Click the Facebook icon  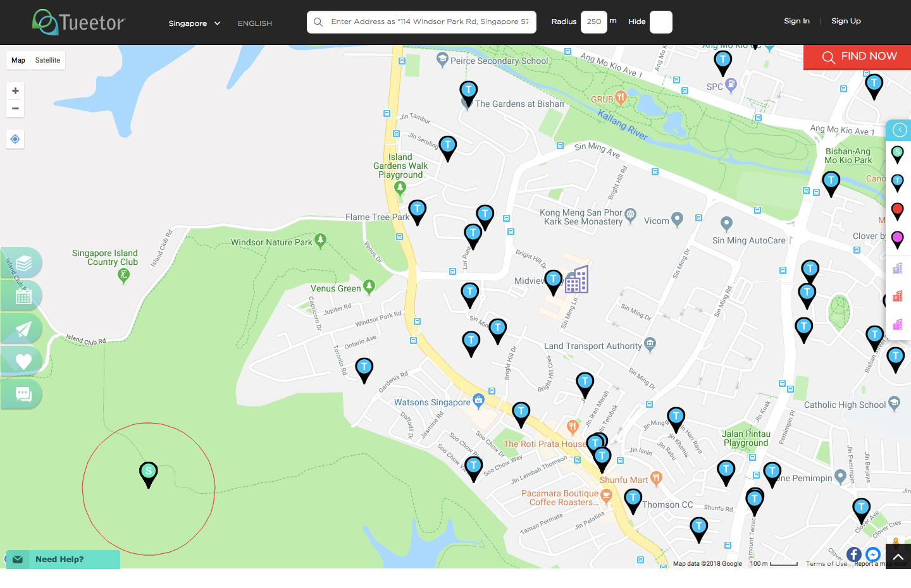point(854,554)
